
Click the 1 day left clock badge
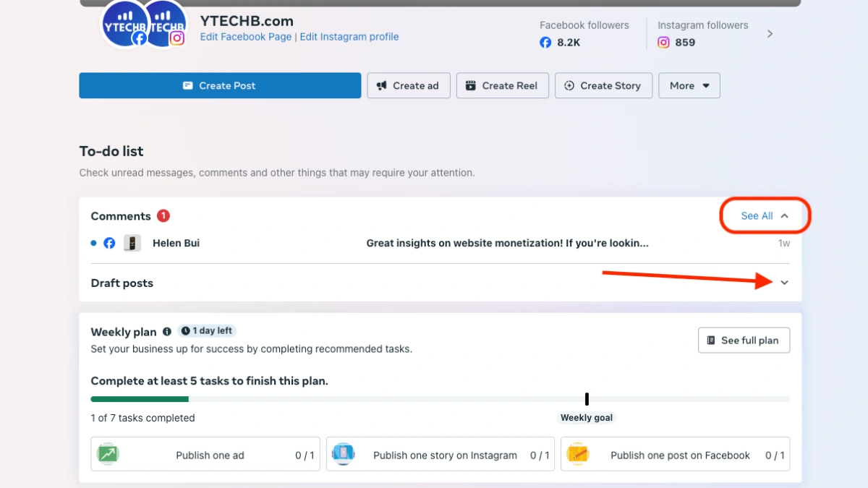click(207, 331)
